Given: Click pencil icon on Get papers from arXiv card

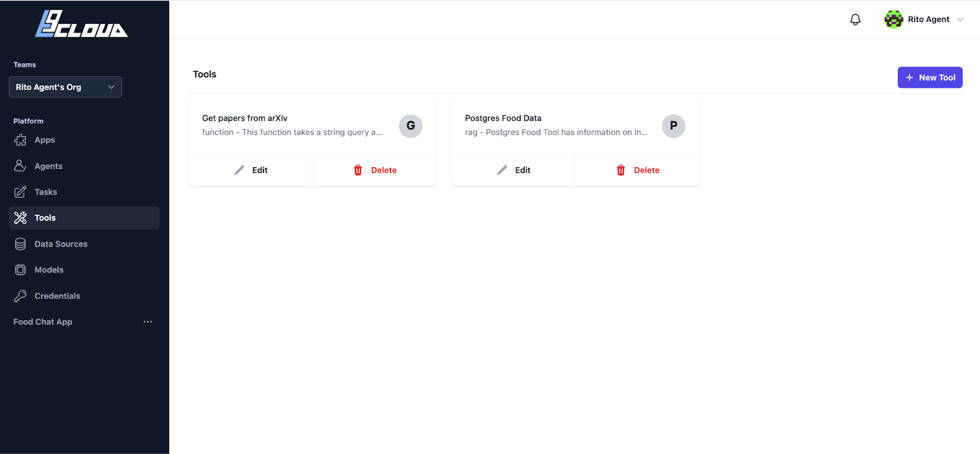Looking at the screenshot, I should click(239, 170).
